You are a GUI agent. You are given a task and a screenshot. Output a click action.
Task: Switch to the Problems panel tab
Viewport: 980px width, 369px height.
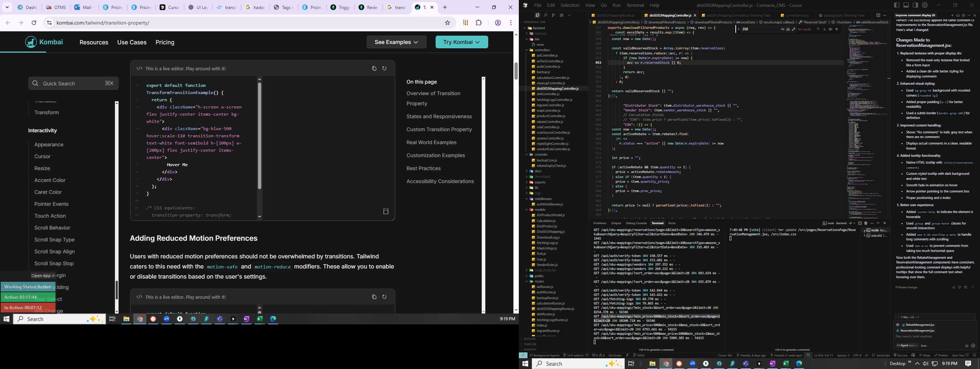click(600, 223)
